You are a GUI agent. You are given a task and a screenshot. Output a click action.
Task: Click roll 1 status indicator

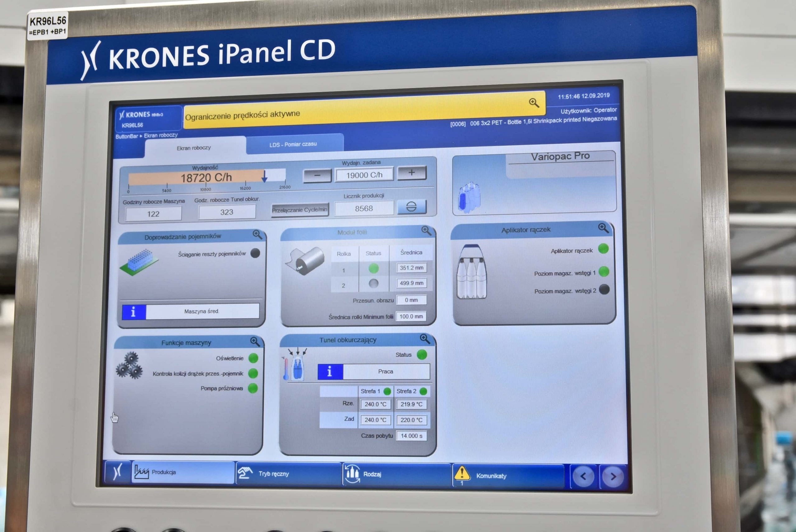[x=373, y=269]
